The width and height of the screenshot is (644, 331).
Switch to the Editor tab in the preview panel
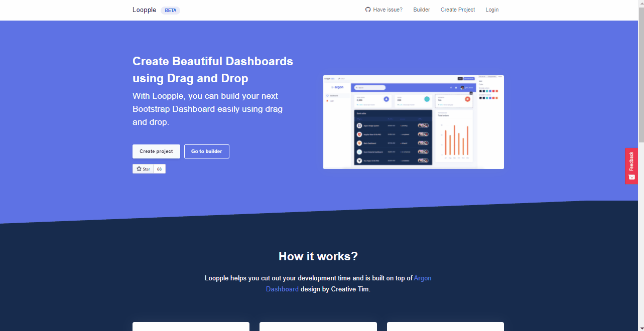[x=500, y=77]
